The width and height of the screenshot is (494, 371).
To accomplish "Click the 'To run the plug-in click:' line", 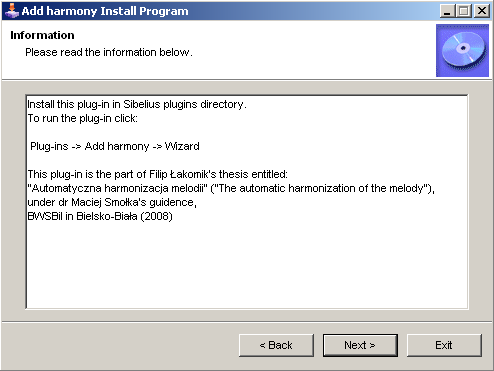I will click(82, 118).
